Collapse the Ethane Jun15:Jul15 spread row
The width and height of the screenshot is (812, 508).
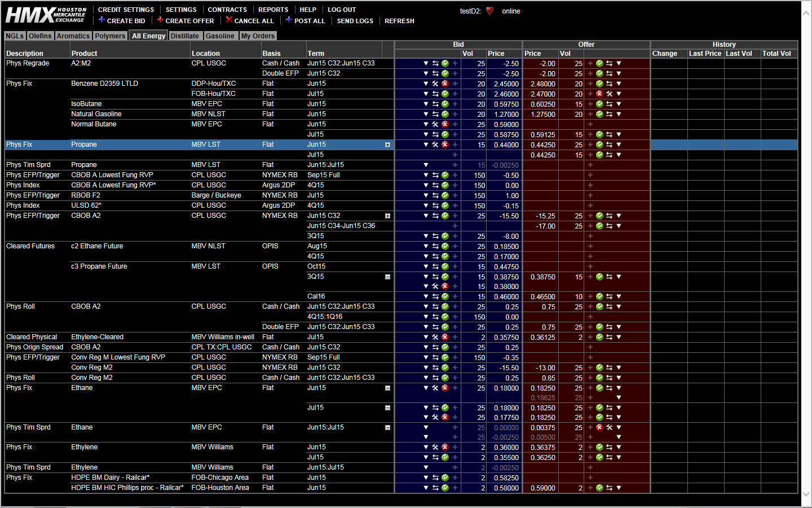[x=387, y=427]
